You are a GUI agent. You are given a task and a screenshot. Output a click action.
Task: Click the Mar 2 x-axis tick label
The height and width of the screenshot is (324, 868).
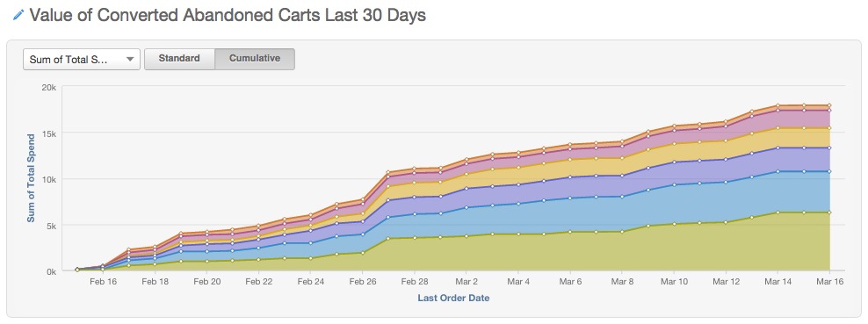467,282
